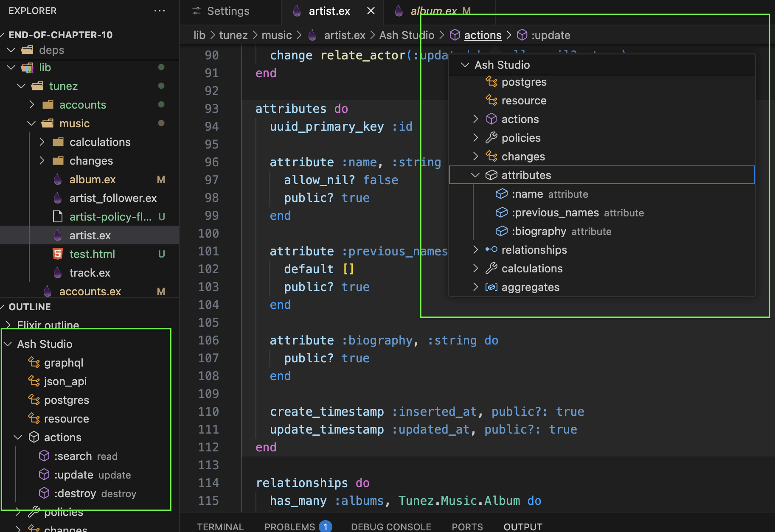775x532 pixels.
Task: Close the artist.ex editor tab
Action: tap(371, 11)
